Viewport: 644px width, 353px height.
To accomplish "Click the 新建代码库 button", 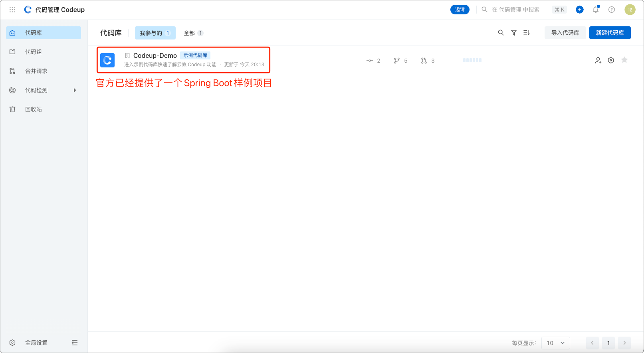I will [x=610, y=33].
